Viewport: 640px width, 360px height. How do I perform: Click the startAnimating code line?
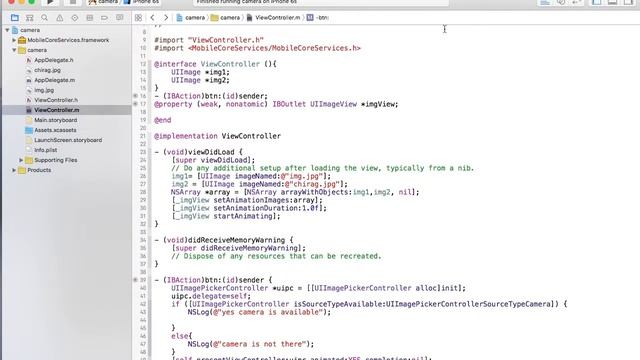[x=226, y=216]
